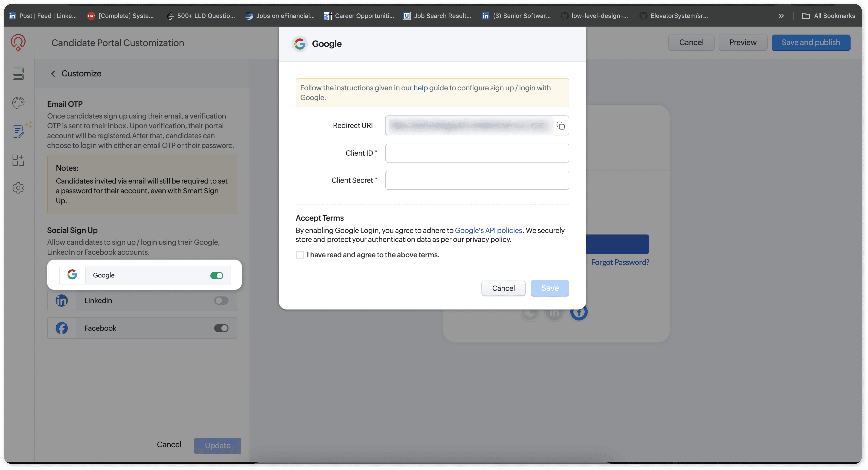This screenshot has height=470, width=868.
Task: Open the Jobs on eFinancial bookmark
Action: [x=280, y=16]
